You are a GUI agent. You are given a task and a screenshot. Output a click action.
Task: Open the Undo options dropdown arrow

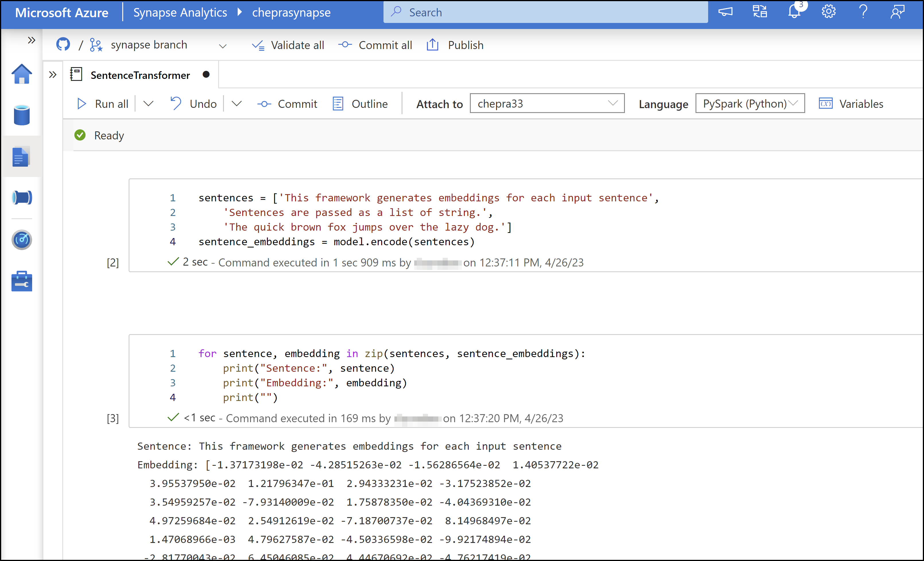click(x=236, y=104)
